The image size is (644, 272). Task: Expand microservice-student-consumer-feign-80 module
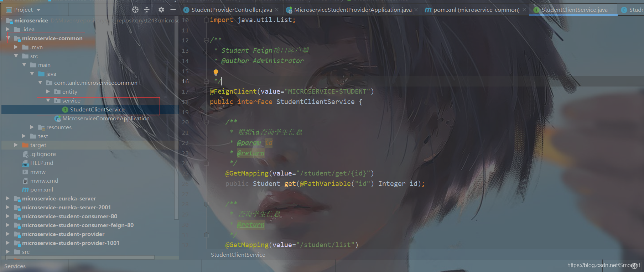coord(8,225)
